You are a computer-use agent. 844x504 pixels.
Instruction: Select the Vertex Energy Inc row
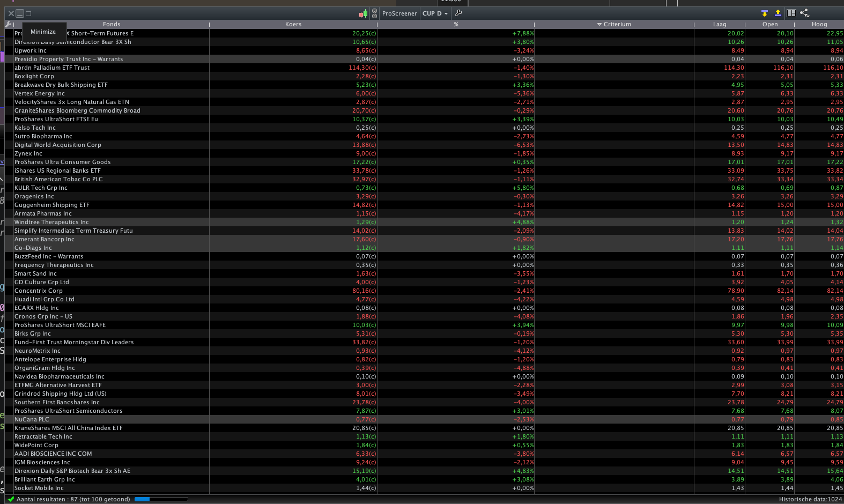(x=425, y=93)
